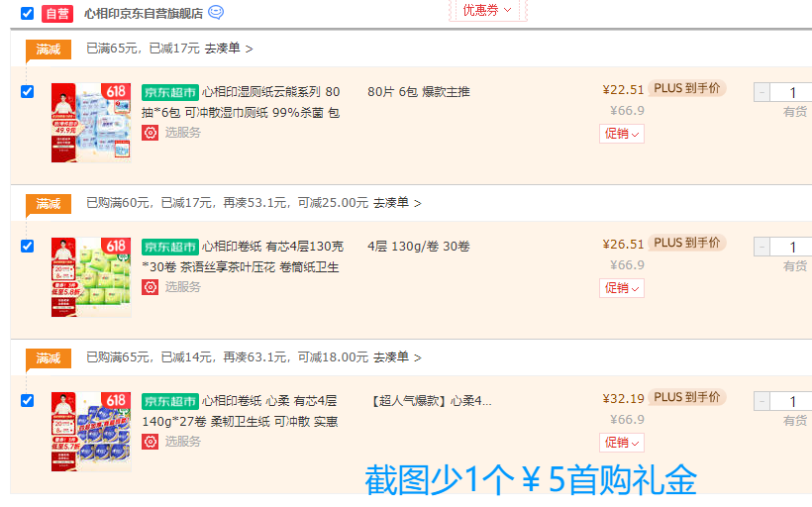The width and height of the screenshot is (812, 507).
Task: Open customer service chat smiley icon
Action: click(216, 13)
